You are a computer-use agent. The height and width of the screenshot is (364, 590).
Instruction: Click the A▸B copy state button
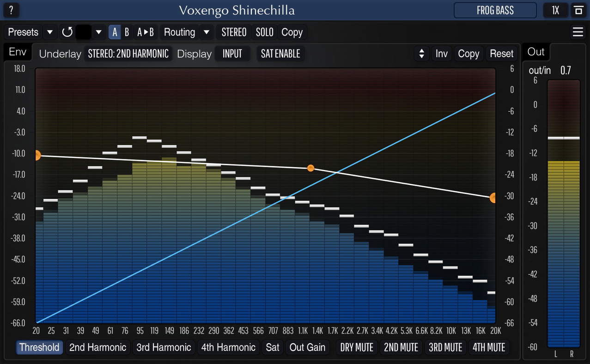point(146,32)
